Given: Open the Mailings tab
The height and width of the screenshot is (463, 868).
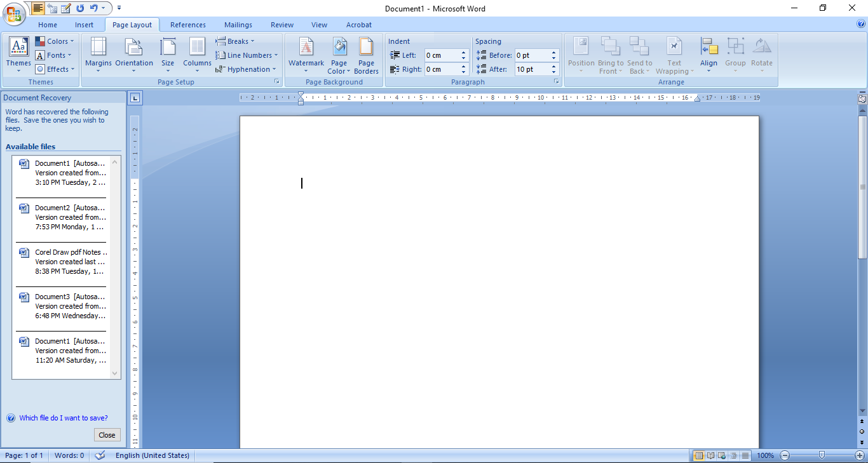Looking at the screenshot, I should (x=238, y=25).
